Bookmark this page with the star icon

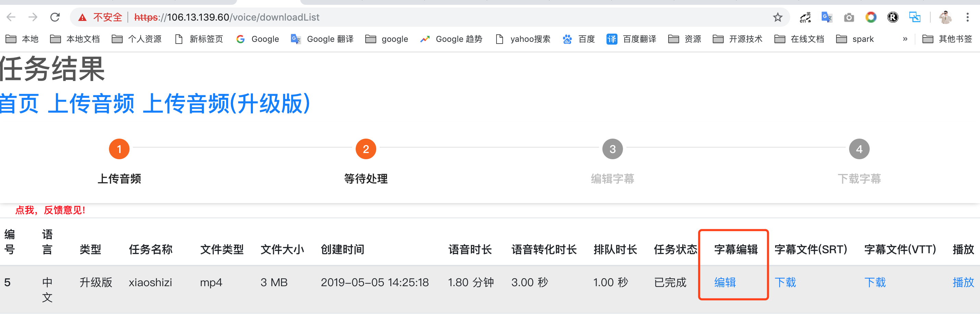point(777,17)
